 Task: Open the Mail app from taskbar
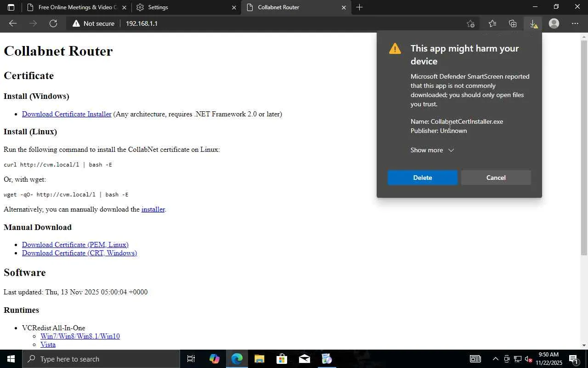(x=304, y=359)
